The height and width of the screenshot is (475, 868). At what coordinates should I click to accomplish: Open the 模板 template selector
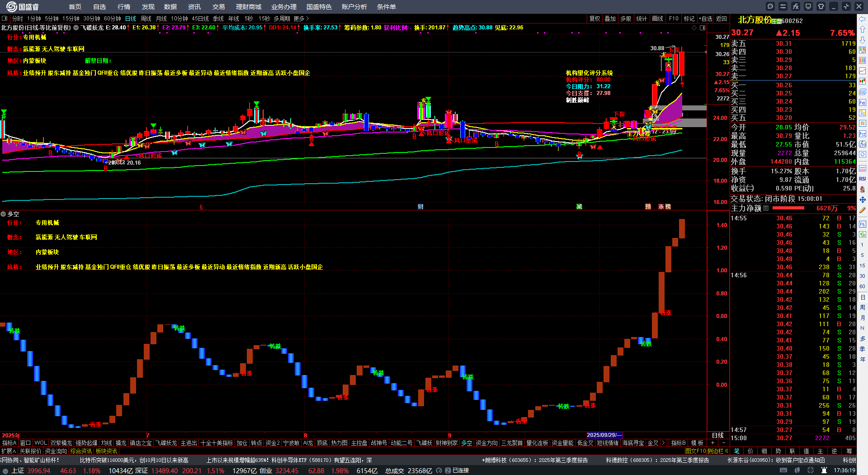pos(697,443)
